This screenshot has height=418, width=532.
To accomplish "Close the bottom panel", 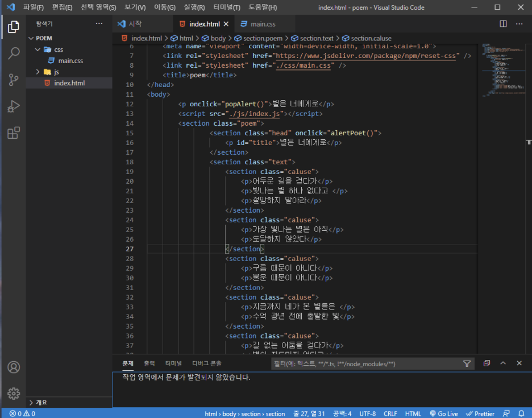I will pyautogui.click(x=519, y=363).
